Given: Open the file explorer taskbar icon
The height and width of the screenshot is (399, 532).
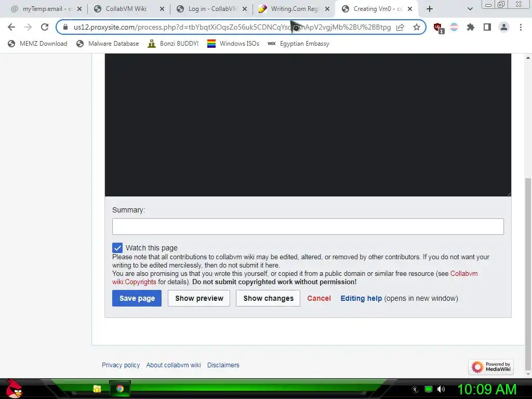Looking at the screenshot, I should point(97,389).
